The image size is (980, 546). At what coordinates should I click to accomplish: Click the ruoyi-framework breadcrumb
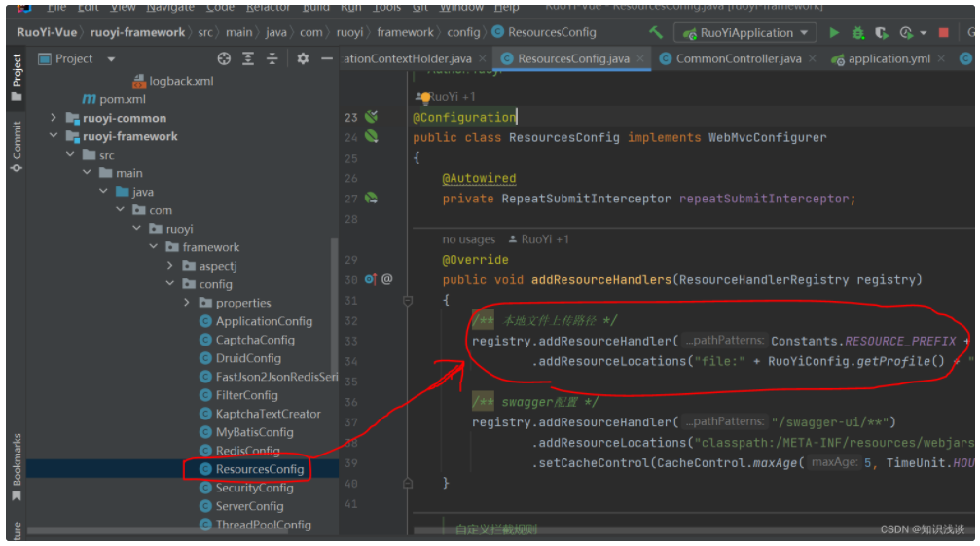[137, 32]
